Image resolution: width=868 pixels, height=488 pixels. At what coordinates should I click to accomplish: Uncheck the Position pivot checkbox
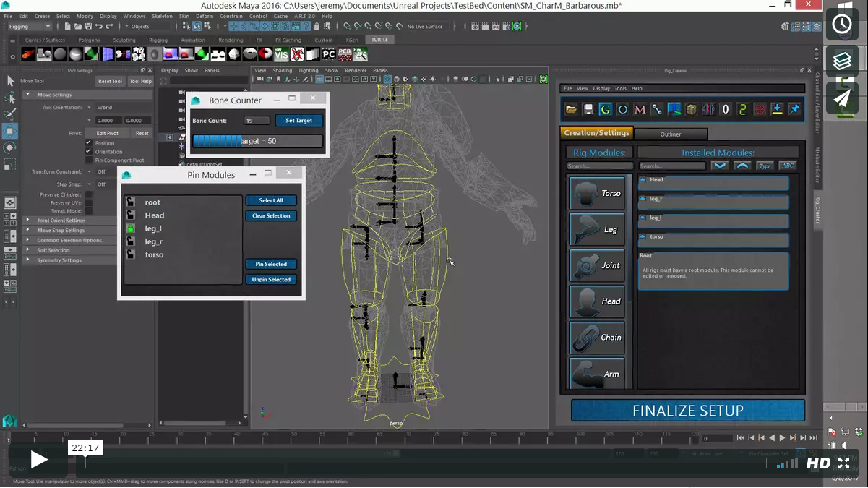pos(89,143)
